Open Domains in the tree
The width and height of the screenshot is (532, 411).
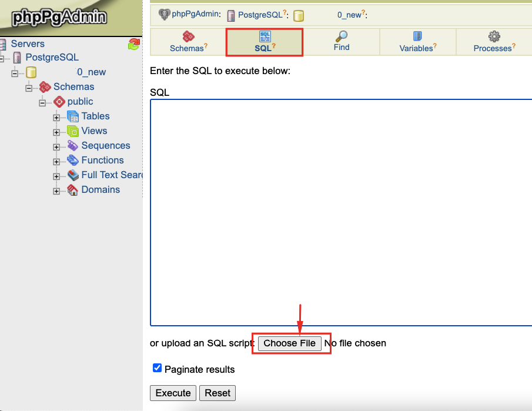pos(101,189)
